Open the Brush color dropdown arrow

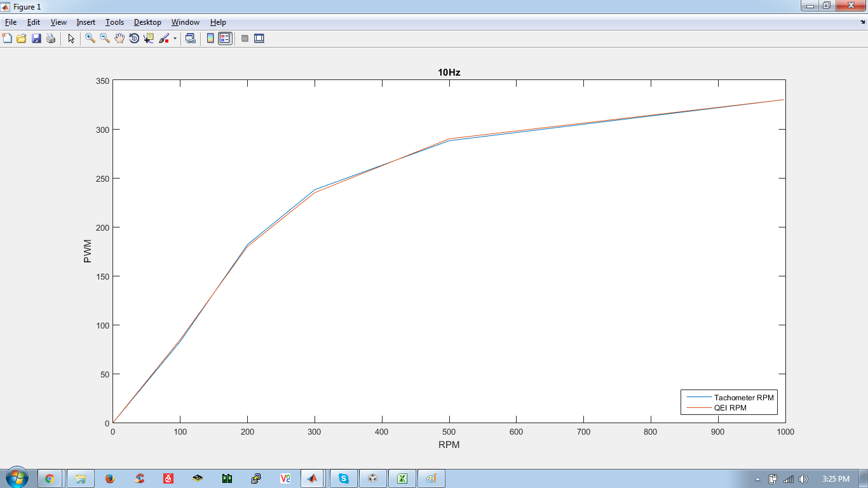[x=175, y=38]
